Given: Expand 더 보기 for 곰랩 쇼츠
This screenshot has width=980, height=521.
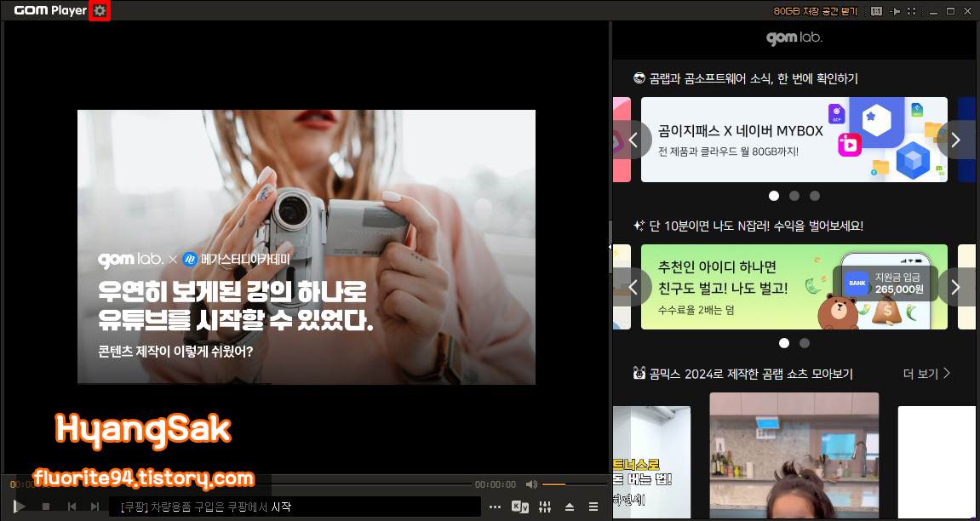Looking at the screenshot, I should pos(927,374).
